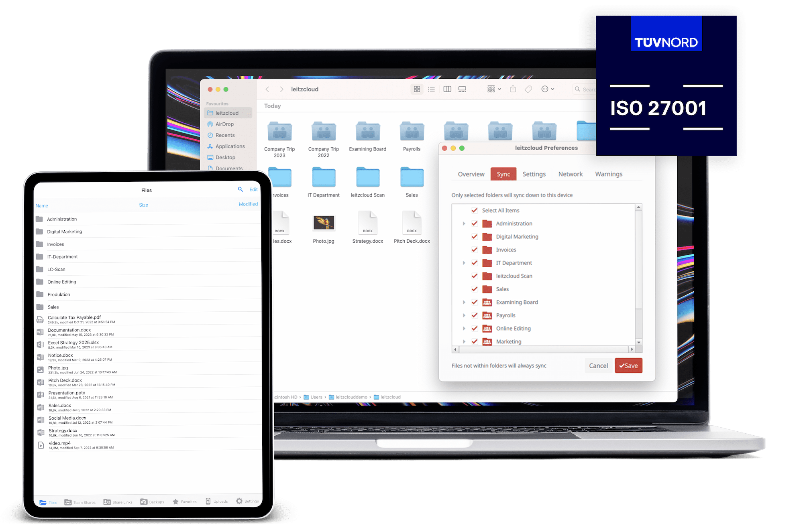Open Backups tab on iPad
This screenshot has height=532, width=803.
tap(152, 502)
